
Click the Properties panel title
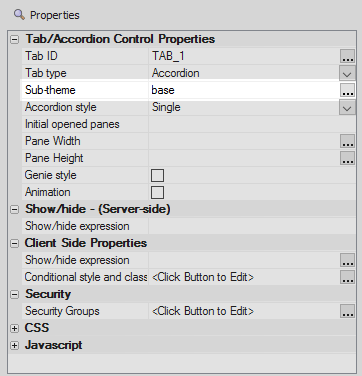click(55, 15)
